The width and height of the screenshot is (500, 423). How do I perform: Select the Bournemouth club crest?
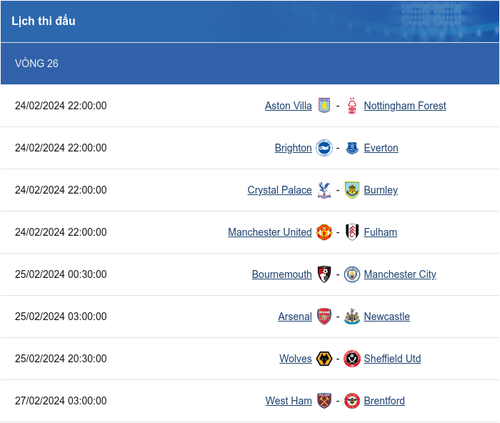[x=324, y=274]
